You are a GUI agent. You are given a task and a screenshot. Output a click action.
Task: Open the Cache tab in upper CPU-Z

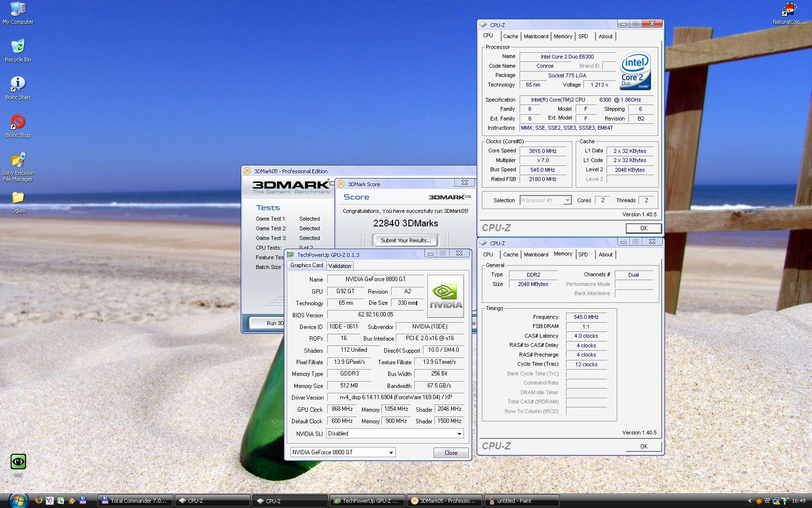coord(510,36)
